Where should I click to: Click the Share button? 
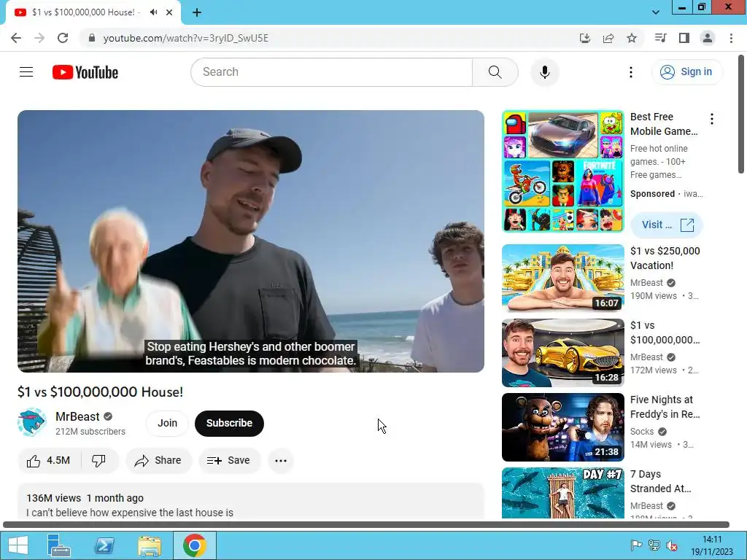point(158,461)
